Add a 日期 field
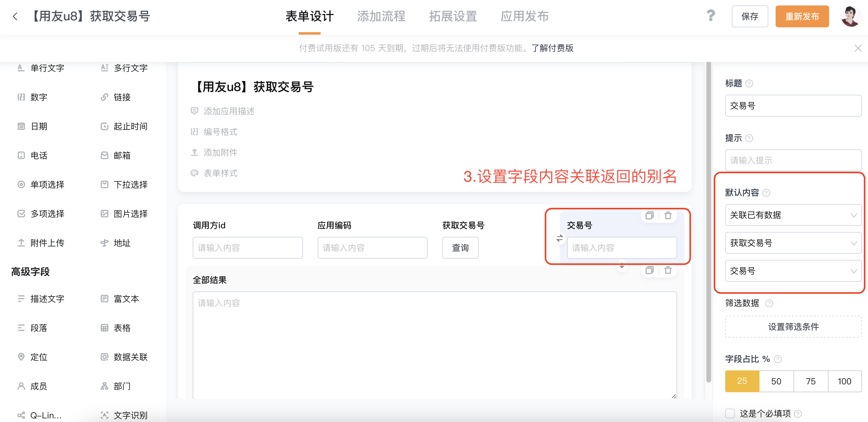Image resolution: width=868 pixels, height=422 pixels. (x=32, y=126)
